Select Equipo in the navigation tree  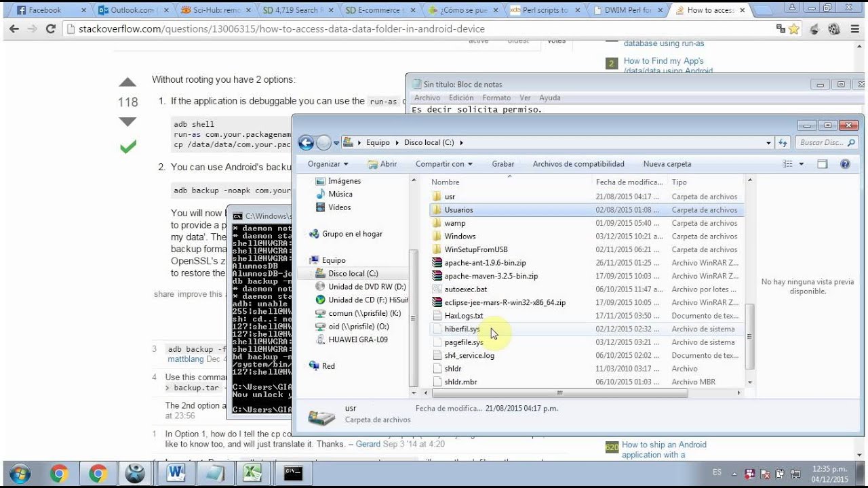[x=327, y=260]
